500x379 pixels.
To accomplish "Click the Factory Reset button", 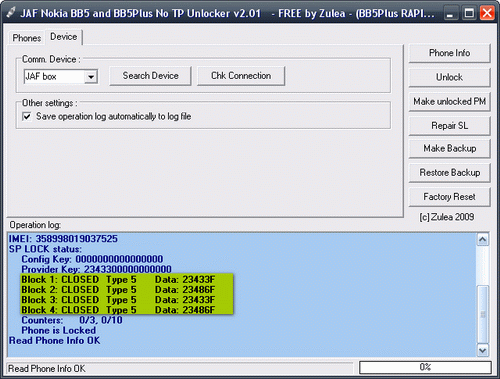I will pyautogui.click(x=449, y=197).
